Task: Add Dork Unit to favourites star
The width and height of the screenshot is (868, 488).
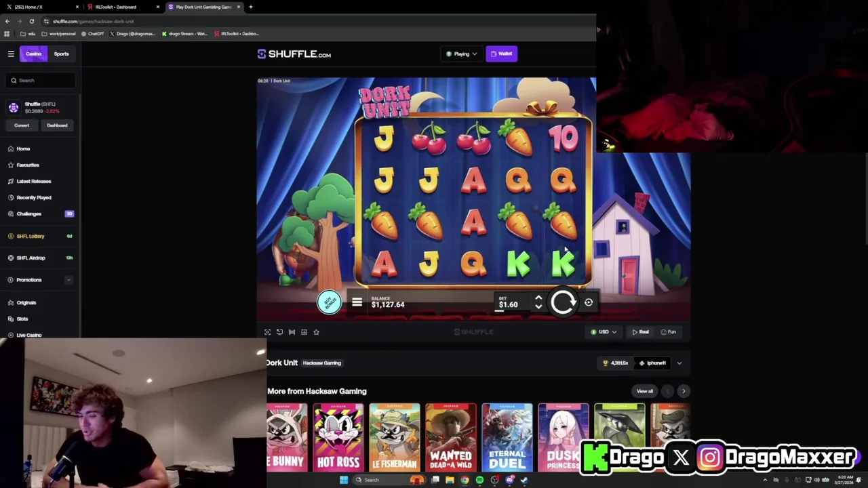Action: coord(316,332)
